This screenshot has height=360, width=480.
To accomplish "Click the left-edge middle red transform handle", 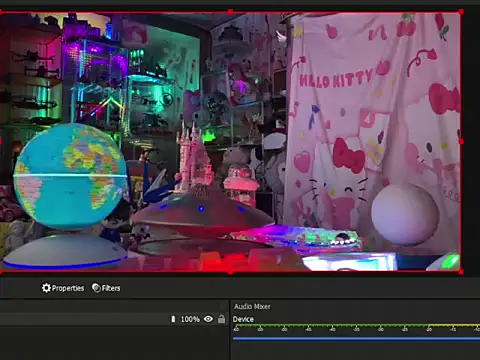I will point(1,142).
